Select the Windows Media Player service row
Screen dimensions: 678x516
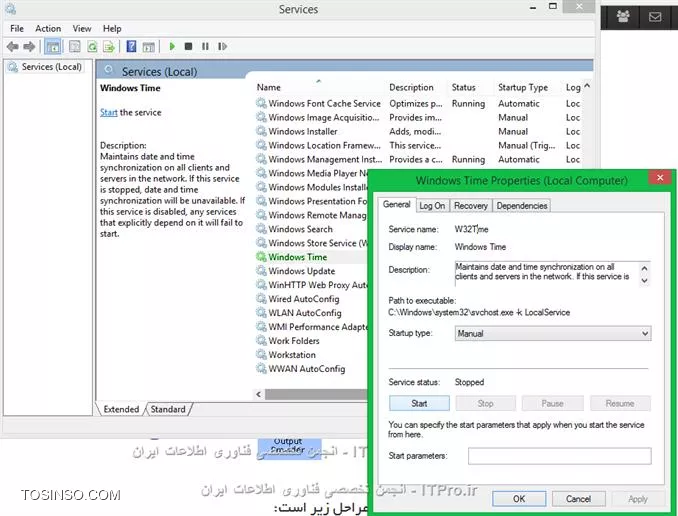coord(311,173)
